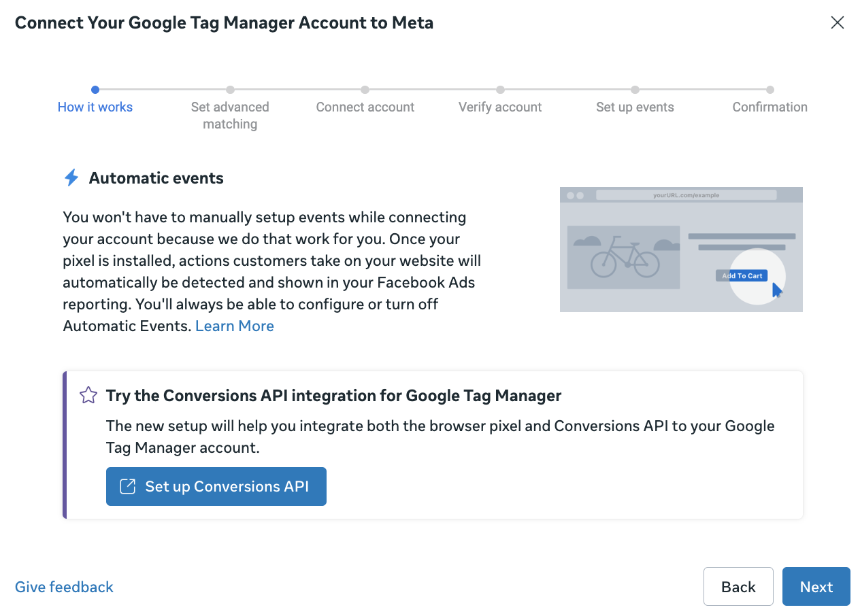Click the Add To Cart illustration button

pyautogui.click(x=742, y=275)
